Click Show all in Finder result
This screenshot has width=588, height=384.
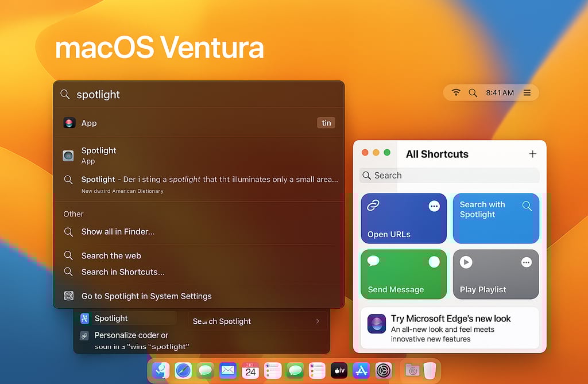(118, 232)
